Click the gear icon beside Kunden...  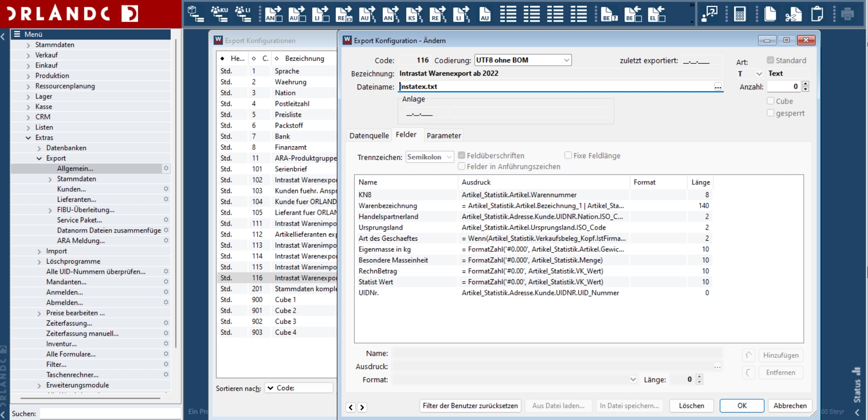166,189
